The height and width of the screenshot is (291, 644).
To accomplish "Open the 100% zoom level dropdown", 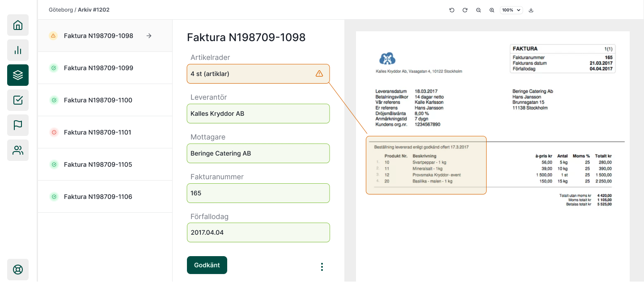I will coord(511,10).
